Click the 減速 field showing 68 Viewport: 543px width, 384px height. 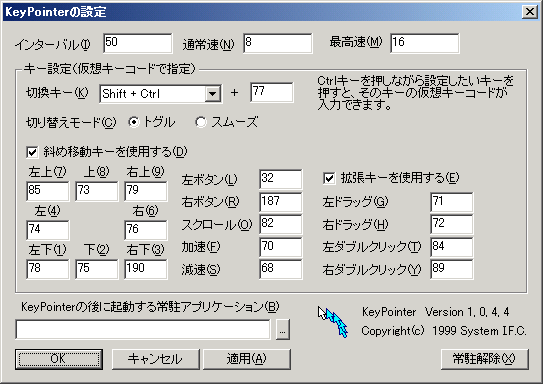[281, 269]
